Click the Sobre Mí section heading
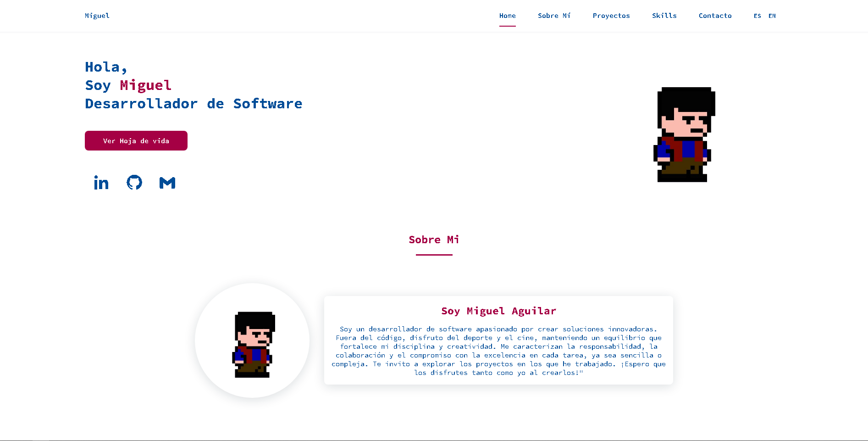The height and width of the screenshot is (441, 868). (434, 240)
